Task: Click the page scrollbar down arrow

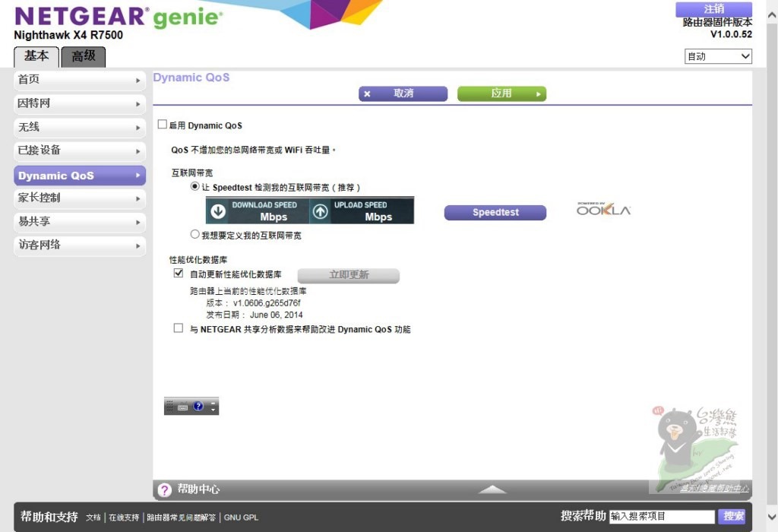Action: coord(772,517)
